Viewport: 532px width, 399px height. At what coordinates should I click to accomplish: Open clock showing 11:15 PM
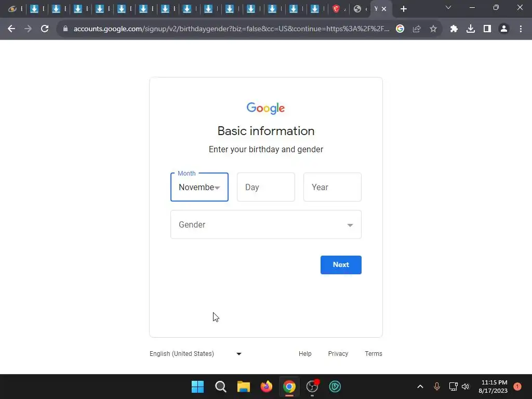(x=494, y=387)
